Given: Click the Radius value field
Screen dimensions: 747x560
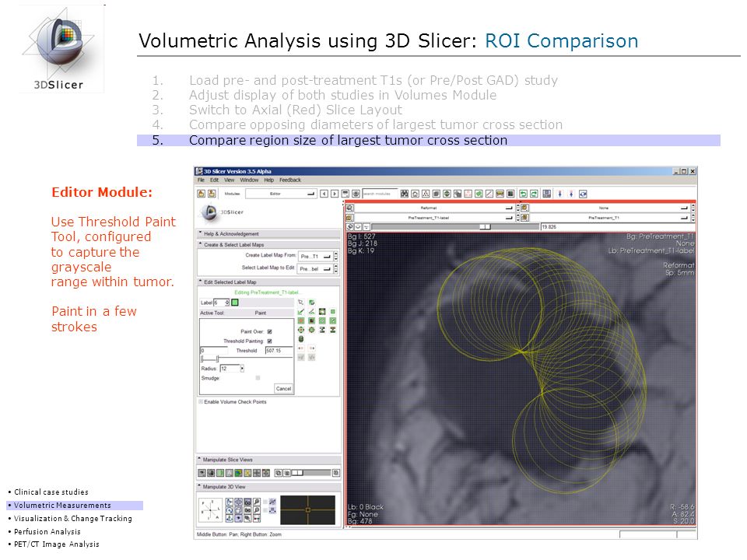Looking at the screenshot, I should [x=230, y=369].
